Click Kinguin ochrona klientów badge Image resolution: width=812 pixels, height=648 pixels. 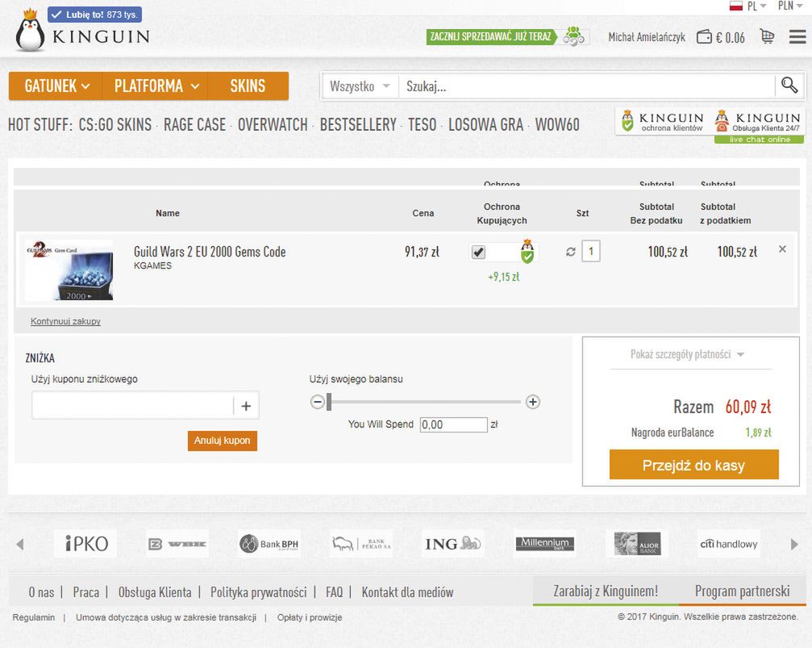pos(662,121)
